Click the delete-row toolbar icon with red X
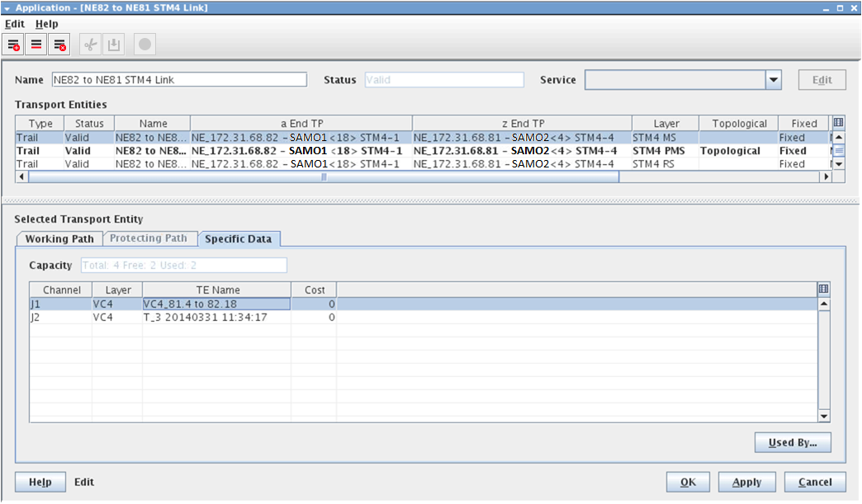This screenshot has height=504, width=862. click(59, 45)
